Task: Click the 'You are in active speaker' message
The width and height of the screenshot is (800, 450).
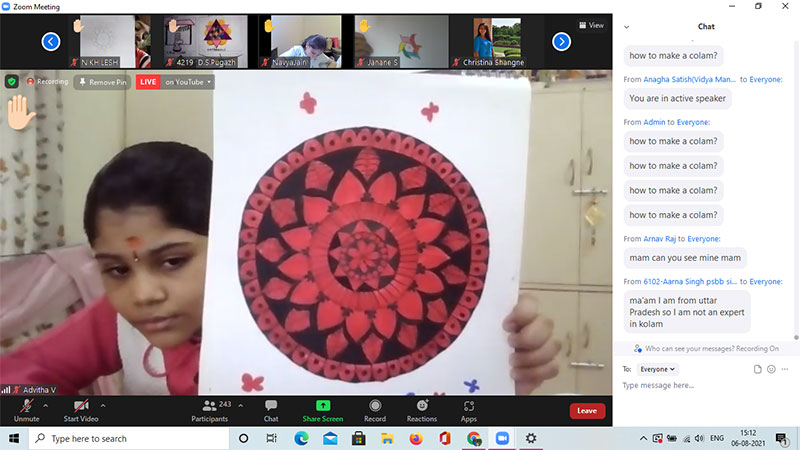Action: pos(677,98)
